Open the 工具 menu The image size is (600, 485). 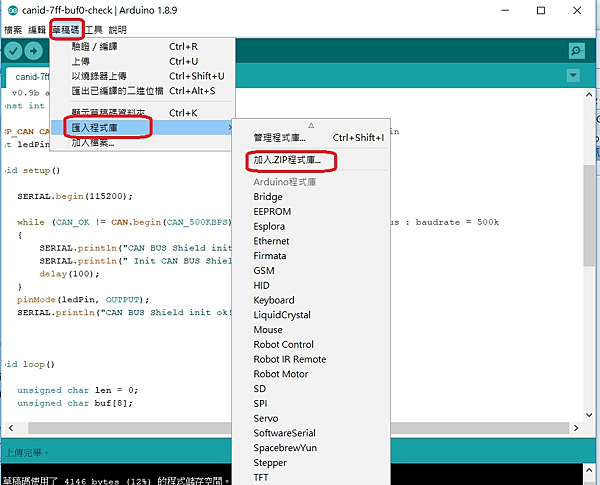tap(94, 30)
